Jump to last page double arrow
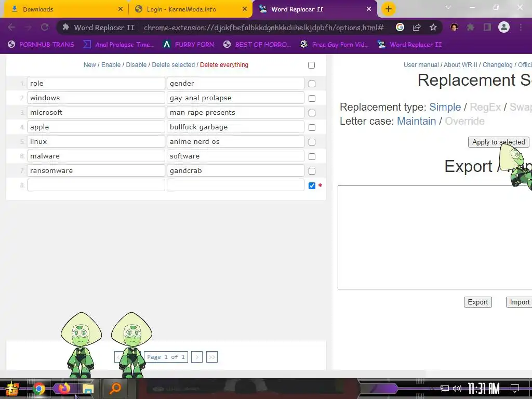The image size is (532, 399). 212,357
